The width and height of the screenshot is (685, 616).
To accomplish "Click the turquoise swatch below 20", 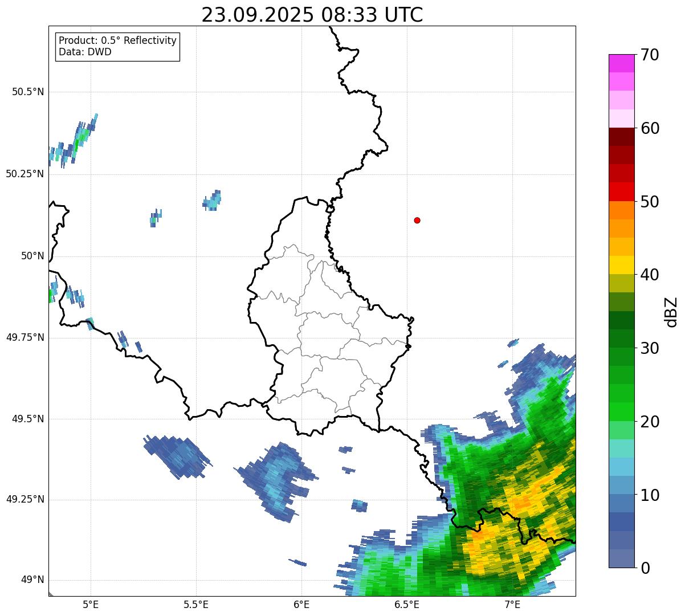I will 621,448.
